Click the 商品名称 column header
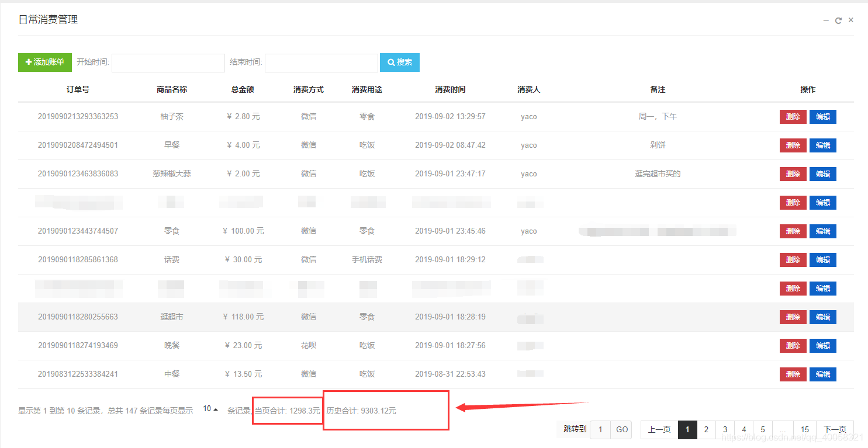The height and width of the screenshot is (448, 868). click(x=172, y=89)
